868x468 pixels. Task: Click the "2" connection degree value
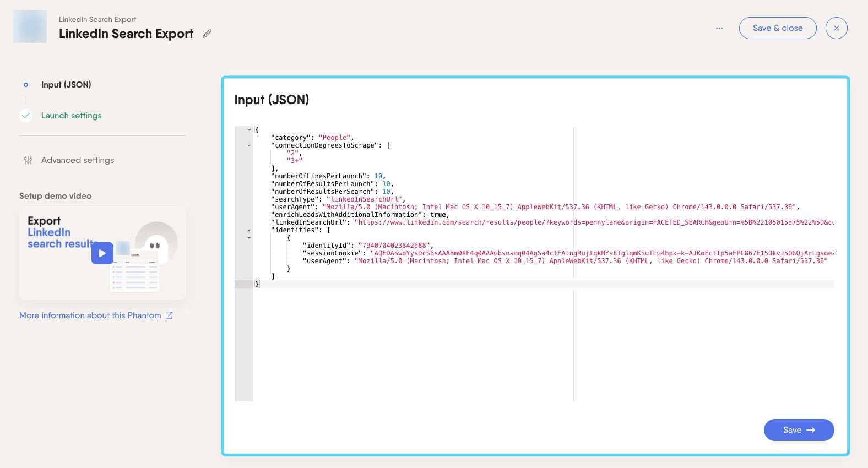click(x=292, y=153)
